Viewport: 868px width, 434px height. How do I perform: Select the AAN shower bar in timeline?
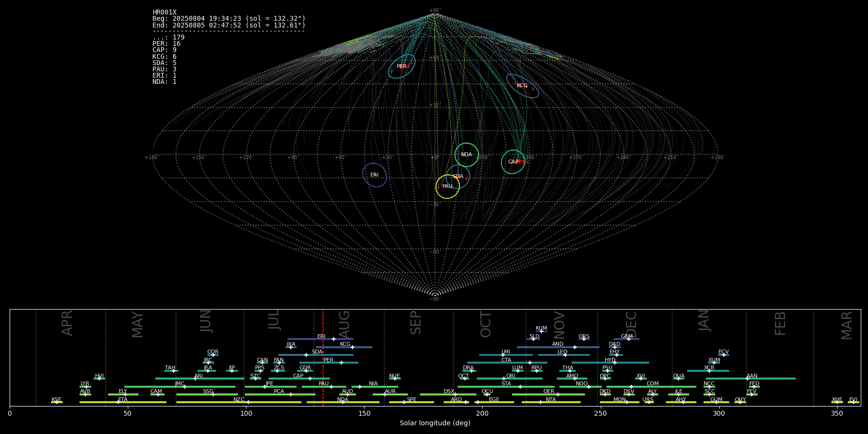pyautogui.click(x=750, y=379)
